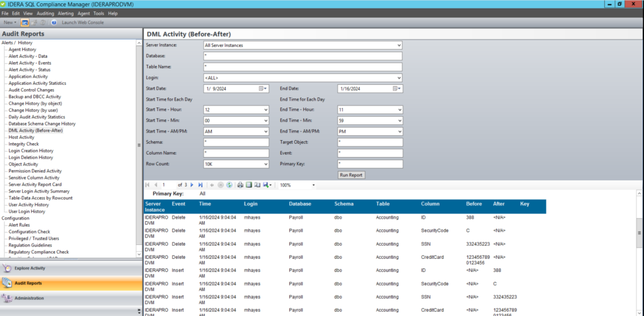Screen dimensions: 644x316
Task: Click in the Column Name filter field
Action: [236, 153]
